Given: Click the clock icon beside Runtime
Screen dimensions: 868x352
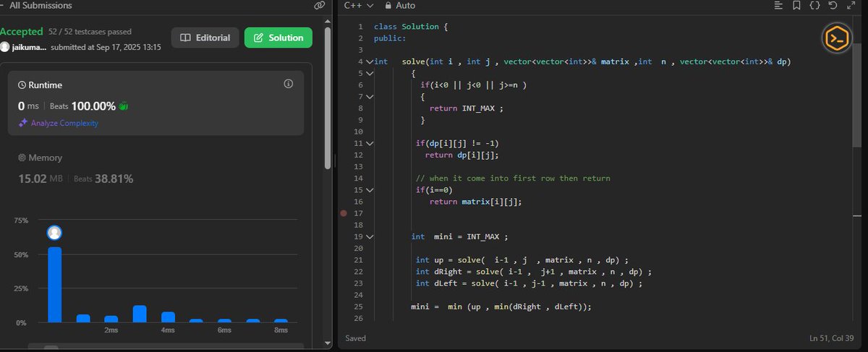Looking at the screenshot, I should (22, 85).
